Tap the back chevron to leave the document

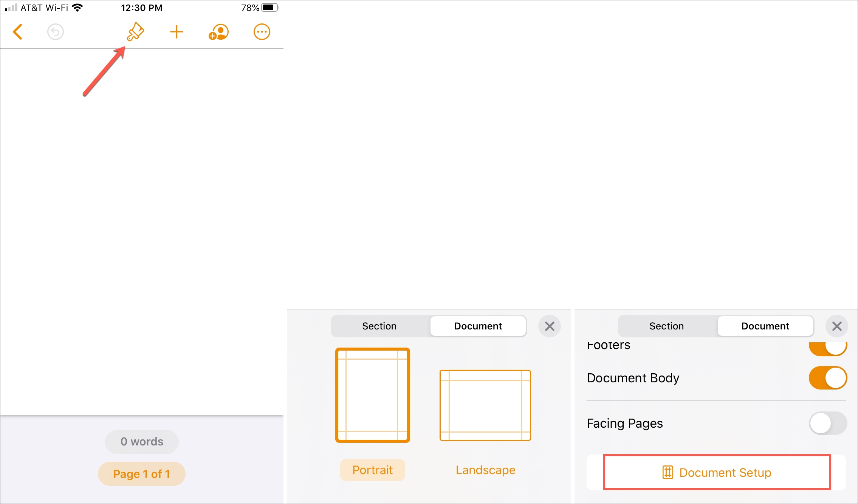click(17, 32)
